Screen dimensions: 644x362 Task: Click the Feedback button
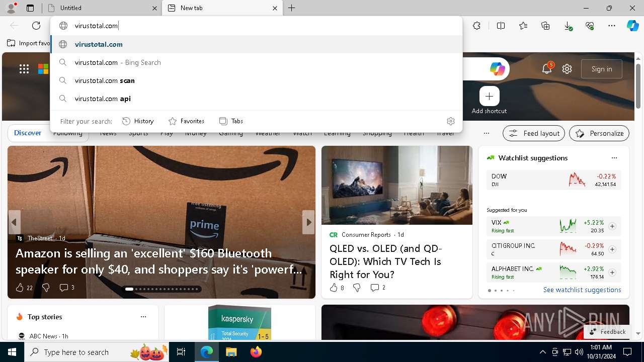(x=607, y=332)
